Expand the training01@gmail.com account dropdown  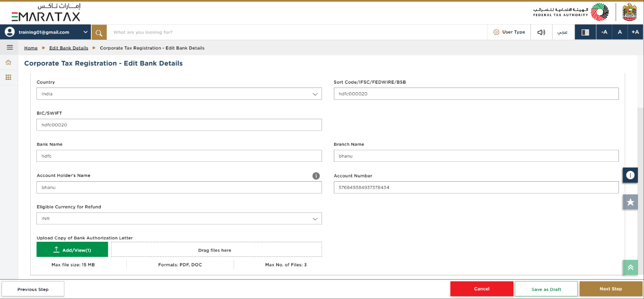(86, 32)
